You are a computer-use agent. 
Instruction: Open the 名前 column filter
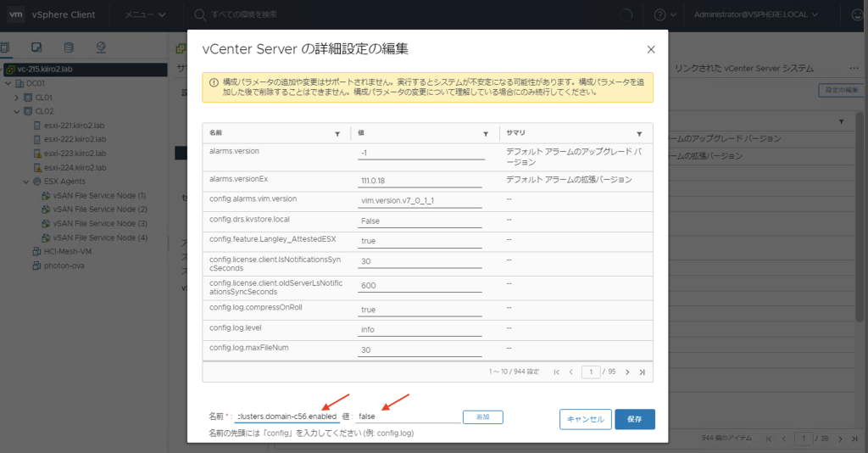coord(337,134)
